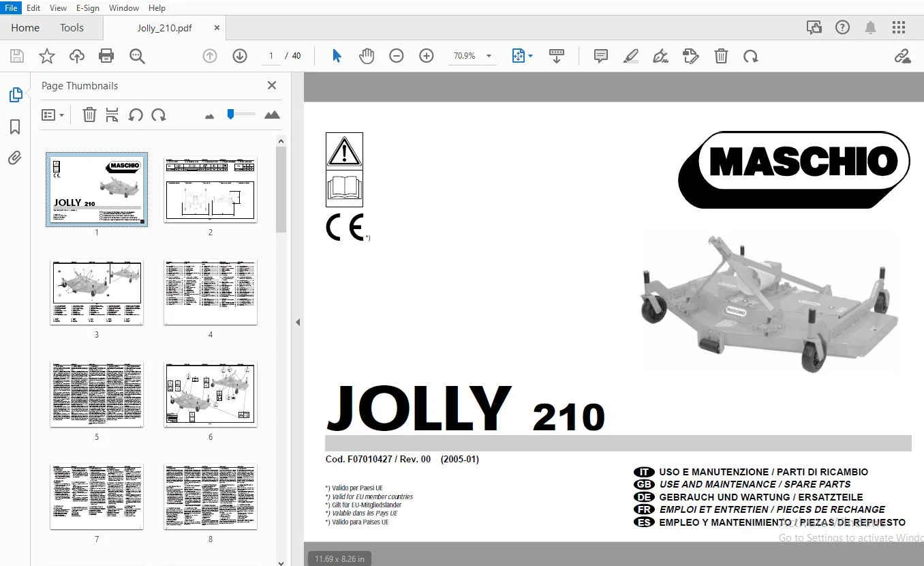
Task: Select the Jolly_210.pdf document tab
Action: (165, 28)
